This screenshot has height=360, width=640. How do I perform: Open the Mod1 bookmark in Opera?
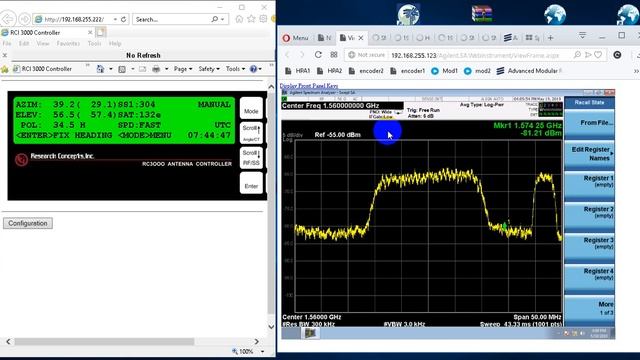(x=444, y=71)
